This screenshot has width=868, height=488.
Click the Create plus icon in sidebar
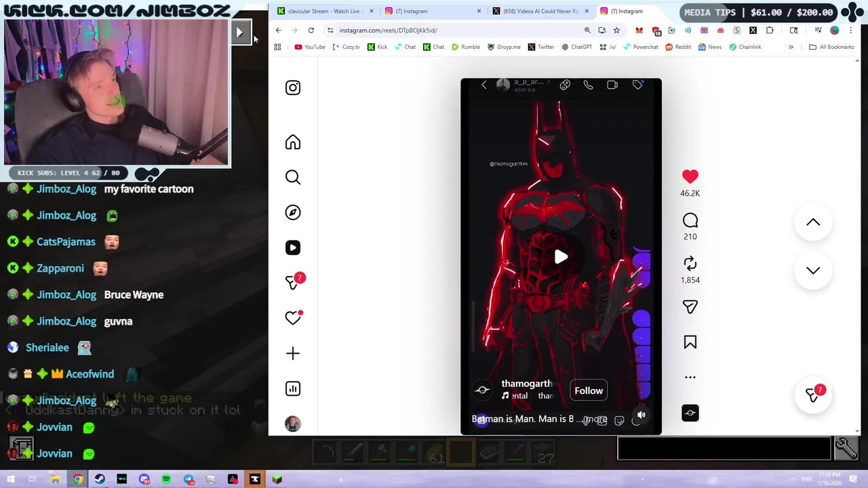coord(293,353)
